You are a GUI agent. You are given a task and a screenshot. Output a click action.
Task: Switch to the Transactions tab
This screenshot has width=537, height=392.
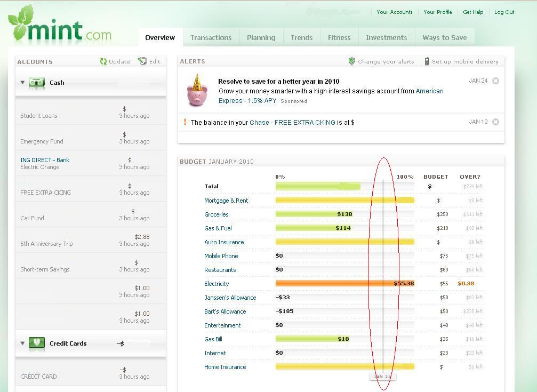coord(211,37)
